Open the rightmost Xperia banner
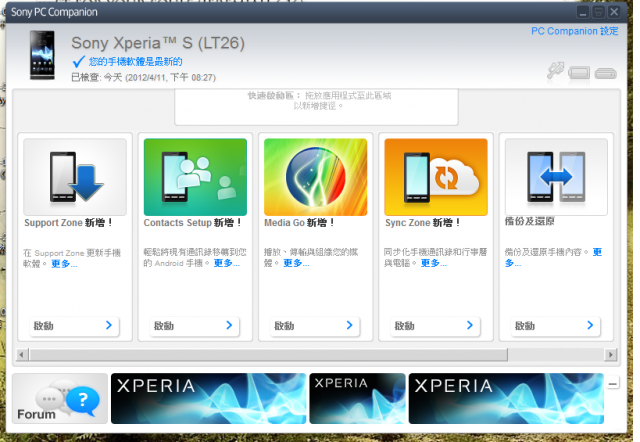The height and width of the screenshot is (442, 640). click(506, 398)
